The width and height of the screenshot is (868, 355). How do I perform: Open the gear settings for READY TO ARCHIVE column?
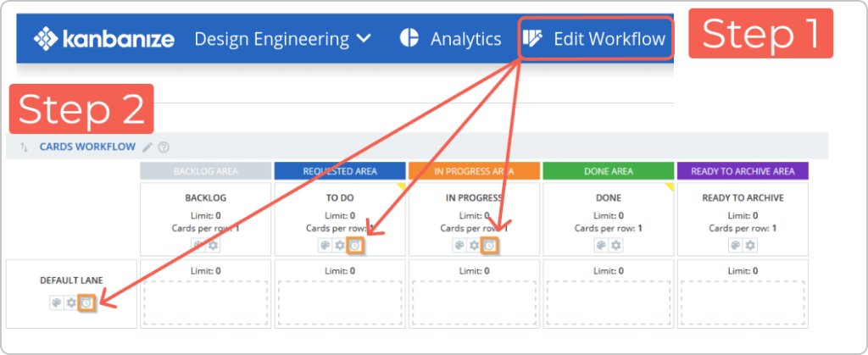(x=750, y=246)
